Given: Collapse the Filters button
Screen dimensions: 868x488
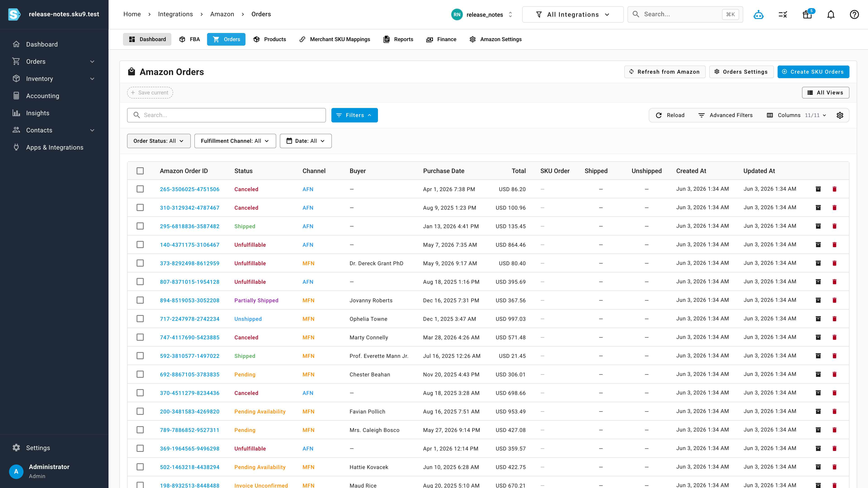Looking at the screenshot, I should 354,115.
